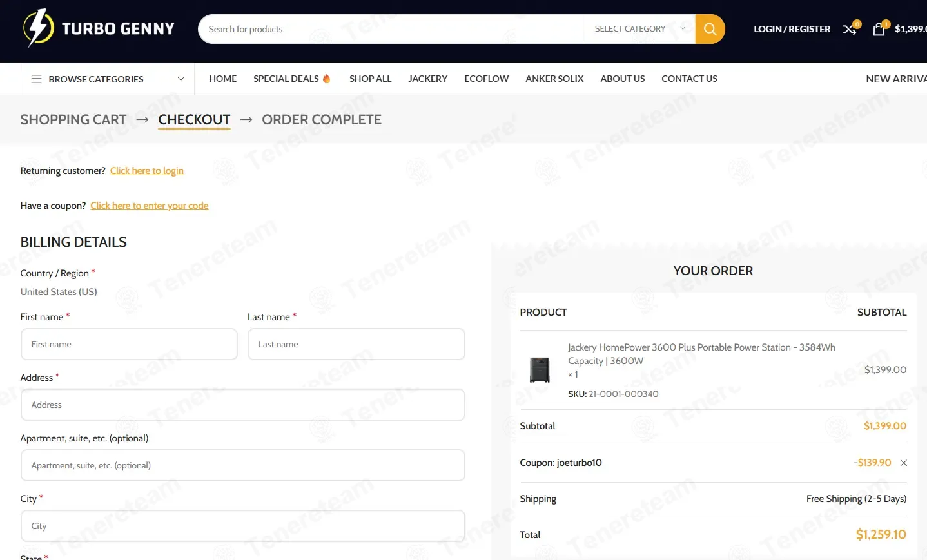Focus the Address input field

click(x=243, y=405)
